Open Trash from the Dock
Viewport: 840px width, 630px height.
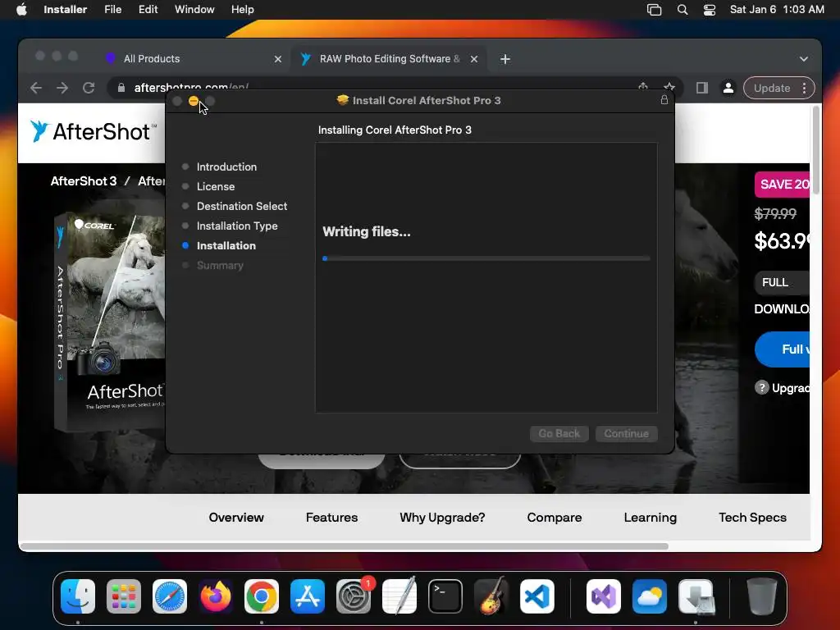(761, 596)
